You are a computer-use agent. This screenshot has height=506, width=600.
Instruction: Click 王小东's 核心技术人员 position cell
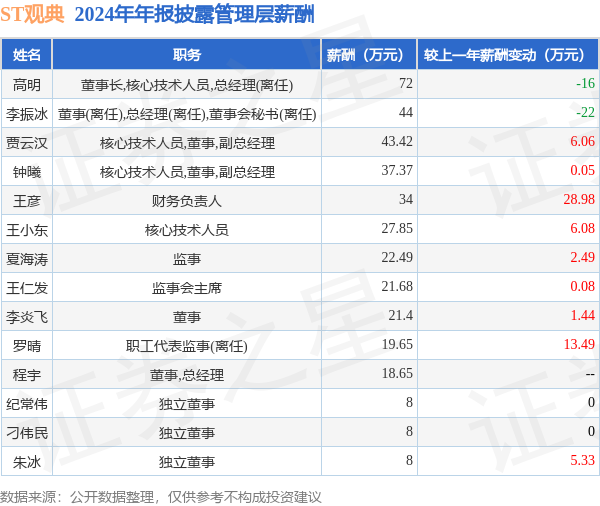[187, 230]
